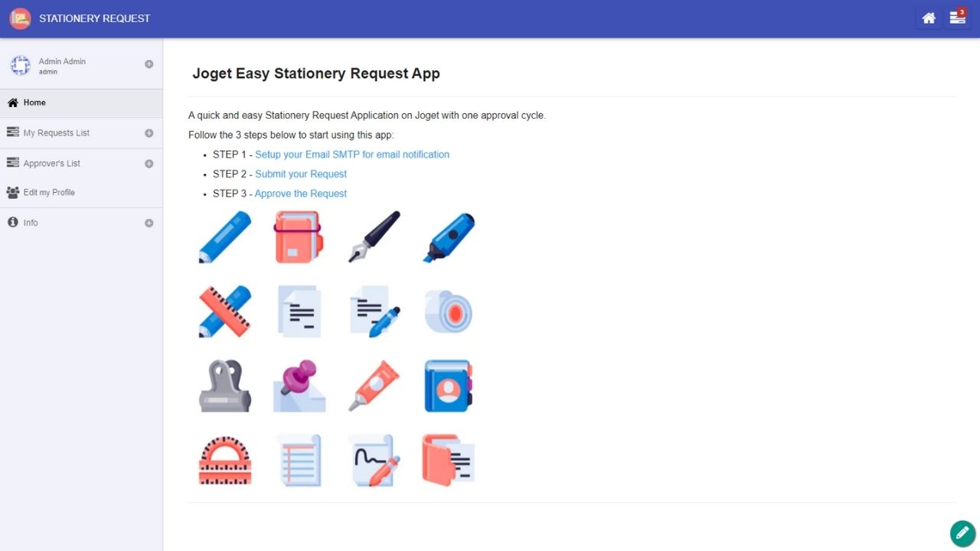Expand the Info section plus icon

click(149, 223)
